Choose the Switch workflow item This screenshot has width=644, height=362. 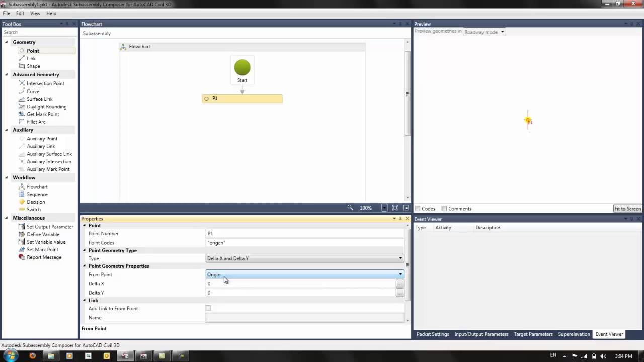click(x=34, y=209)
